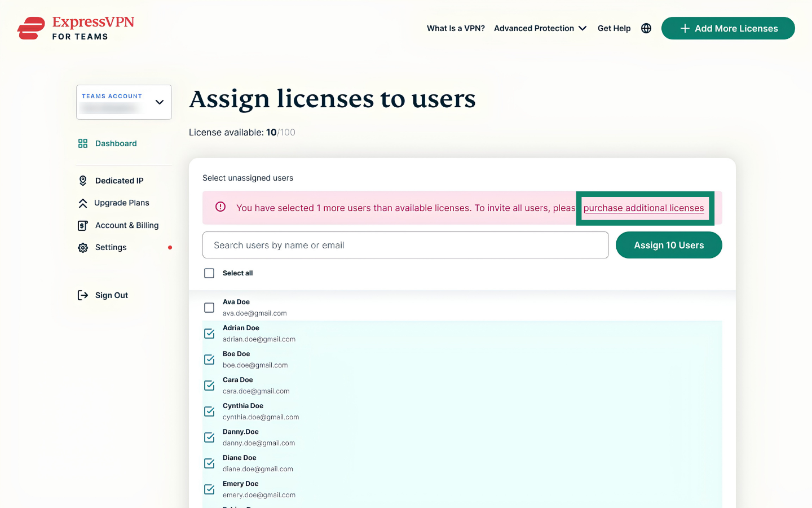812x508 pixels.
Task: Click the Assign licenses to users heading
Action: 332,99
